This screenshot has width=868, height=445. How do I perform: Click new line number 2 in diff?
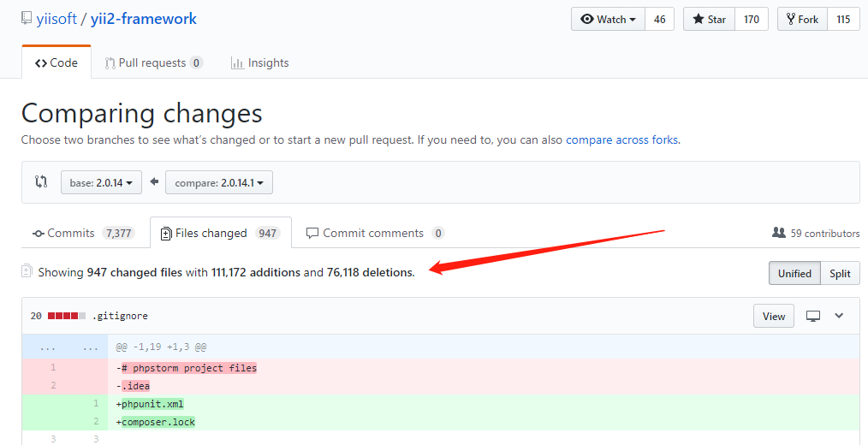96,421
